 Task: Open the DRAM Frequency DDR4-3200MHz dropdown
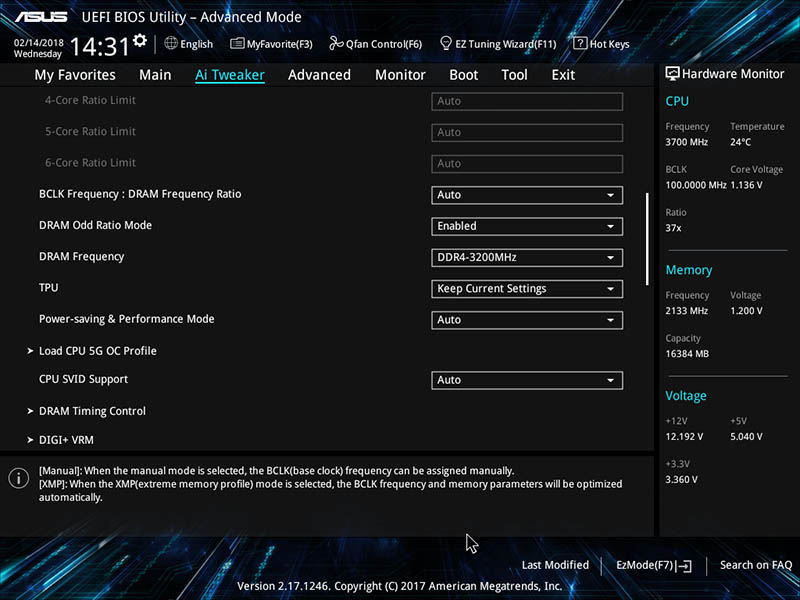click(527, 258)
